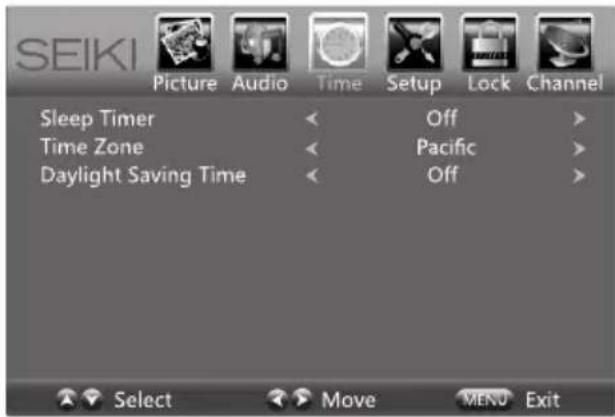Click the left arrow Move icon
The image size is (615, 417).
pyautogui.click(x=277, y=399)
